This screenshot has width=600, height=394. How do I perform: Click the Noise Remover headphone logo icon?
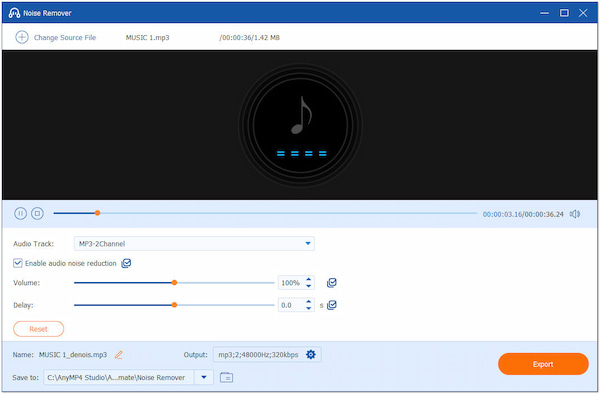pos(14,13)
